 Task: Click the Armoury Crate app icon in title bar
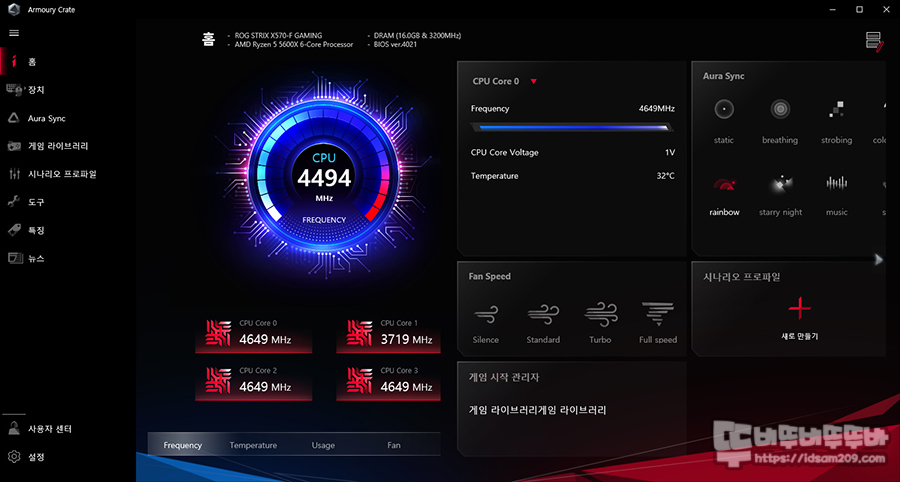point(14,10)
